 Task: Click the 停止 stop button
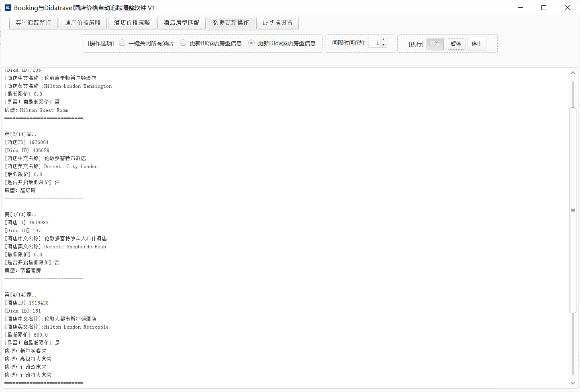point(477,44)
